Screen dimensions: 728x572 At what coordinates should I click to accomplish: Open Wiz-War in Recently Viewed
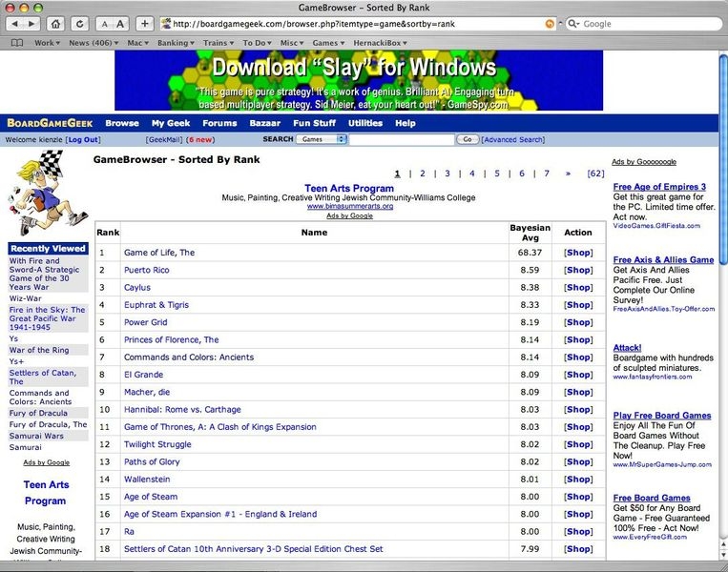pyautogui.click(x=25, y=298)
